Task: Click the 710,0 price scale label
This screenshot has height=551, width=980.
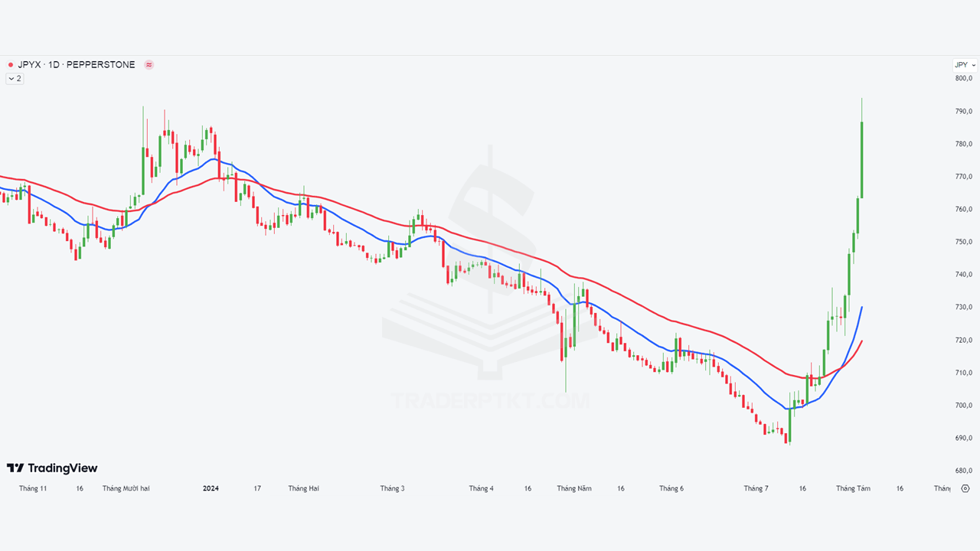Action: [x=964, y=373]
